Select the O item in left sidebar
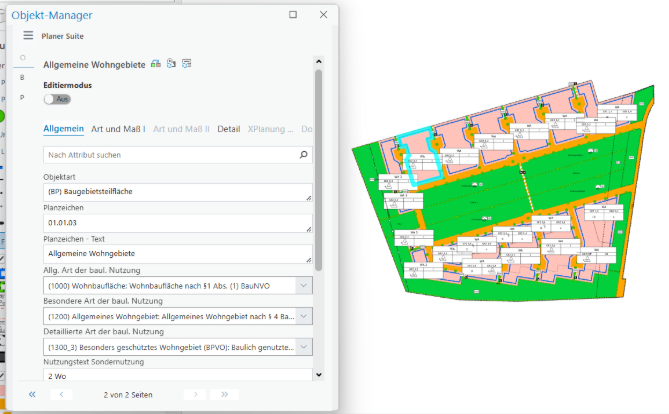669x414 pixels. [22, 58]
